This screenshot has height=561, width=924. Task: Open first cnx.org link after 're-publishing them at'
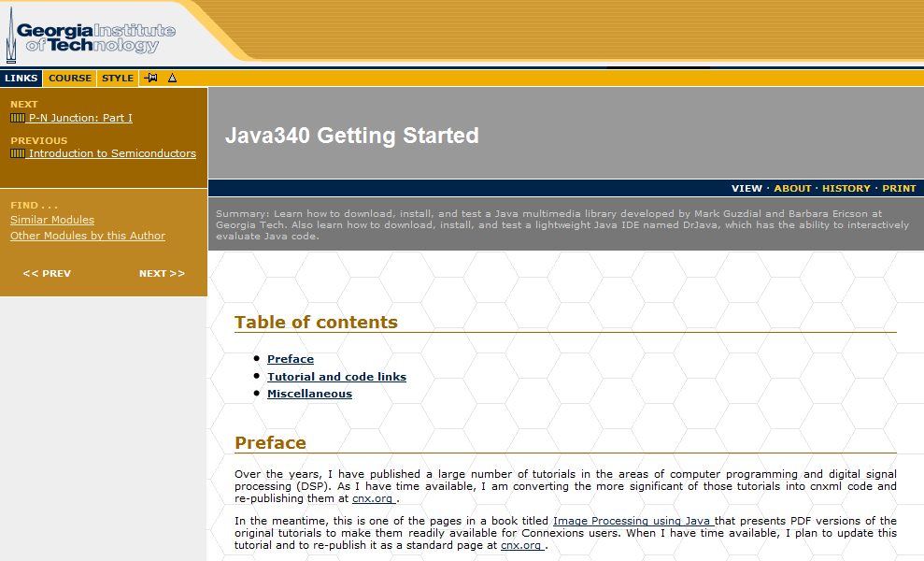374,498
